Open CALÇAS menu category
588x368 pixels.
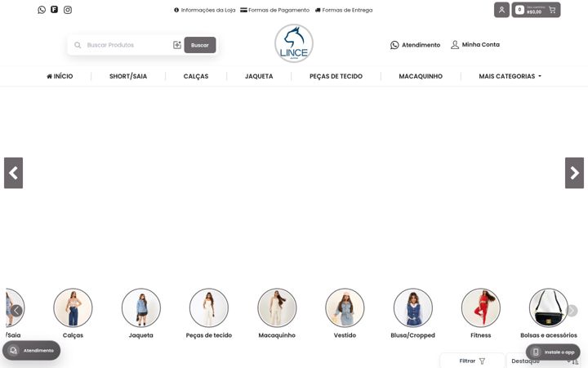(196, 76)
